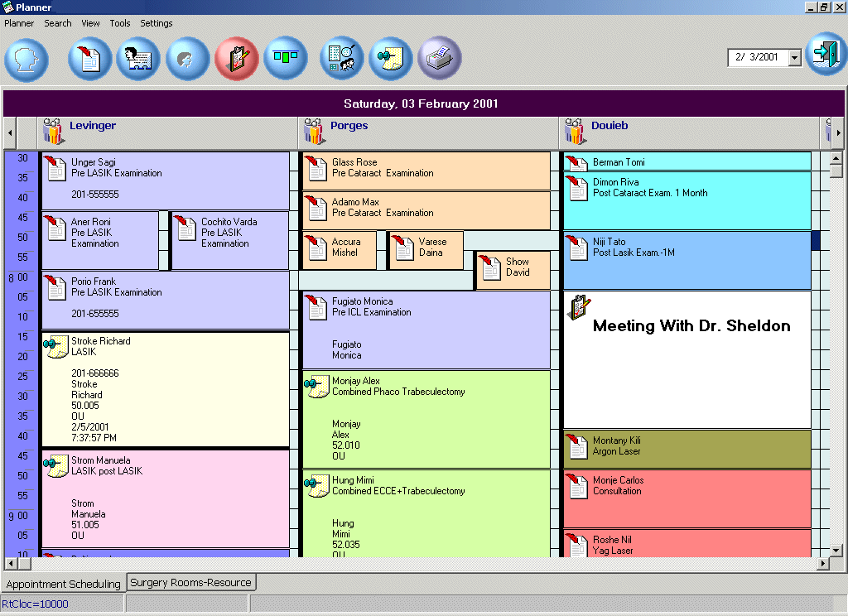
Task: Click the date field showing 2/3/2001
Action: tap(759, 57)
